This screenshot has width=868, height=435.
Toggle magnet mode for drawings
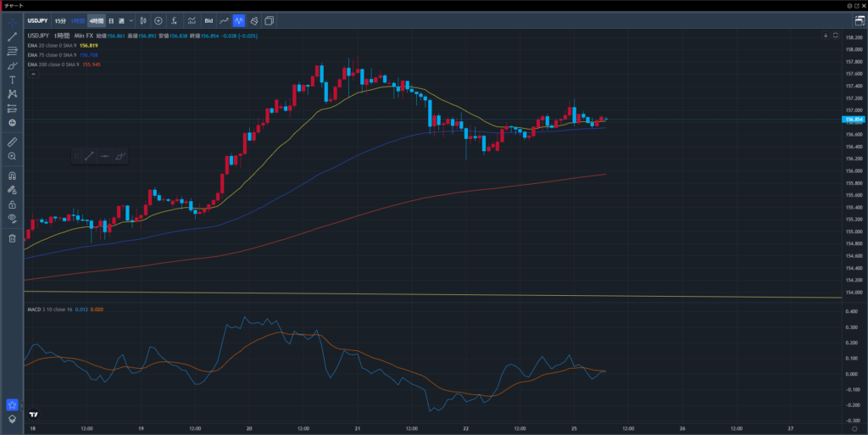point(12,176)
